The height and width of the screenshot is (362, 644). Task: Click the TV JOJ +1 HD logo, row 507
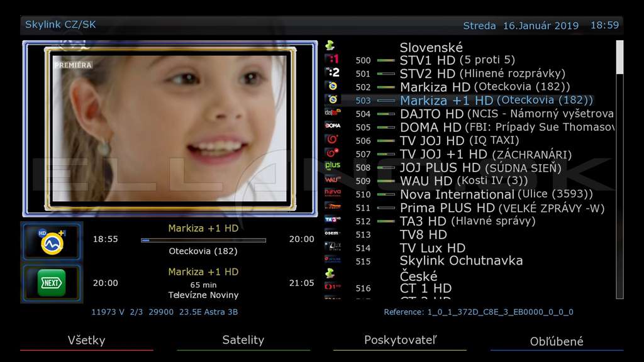(332, 153)
